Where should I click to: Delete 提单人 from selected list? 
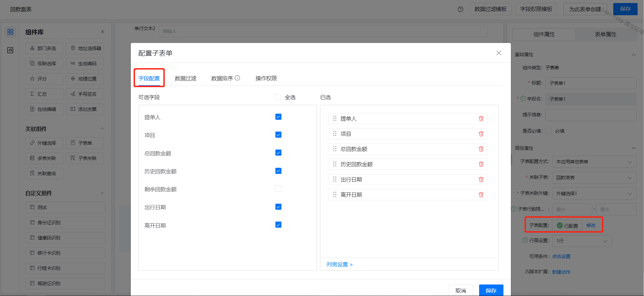[x=481, y=119]
